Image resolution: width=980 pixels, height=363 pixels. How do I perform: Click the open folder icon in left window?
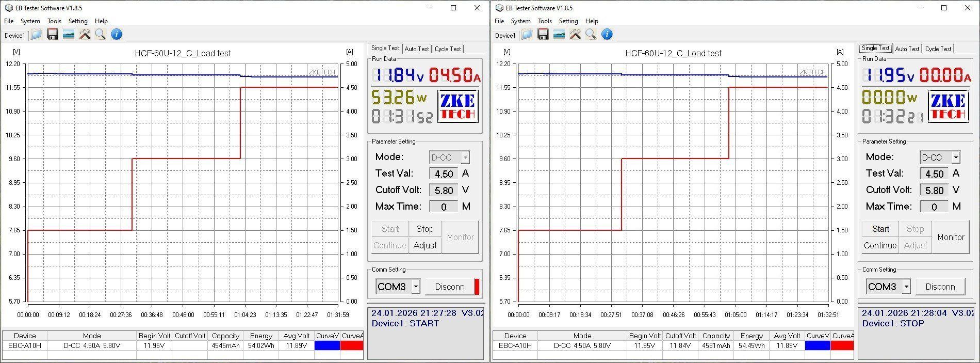[x=36, y=35]
